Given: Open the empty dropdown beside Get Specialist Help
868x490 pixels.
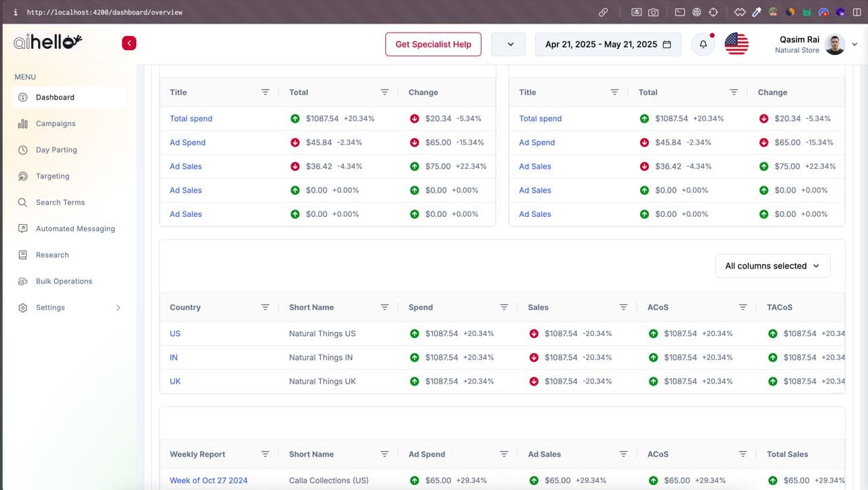Looking at the screenshot, I should 510,45.
